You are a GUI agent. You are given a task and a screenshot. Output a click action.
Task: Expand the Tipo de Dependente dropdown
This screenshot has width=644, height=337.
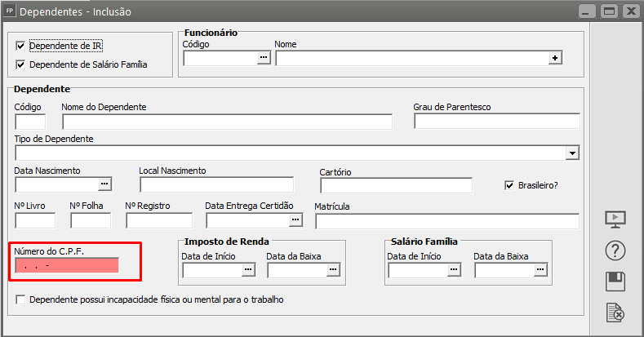(x=572, y=153)
